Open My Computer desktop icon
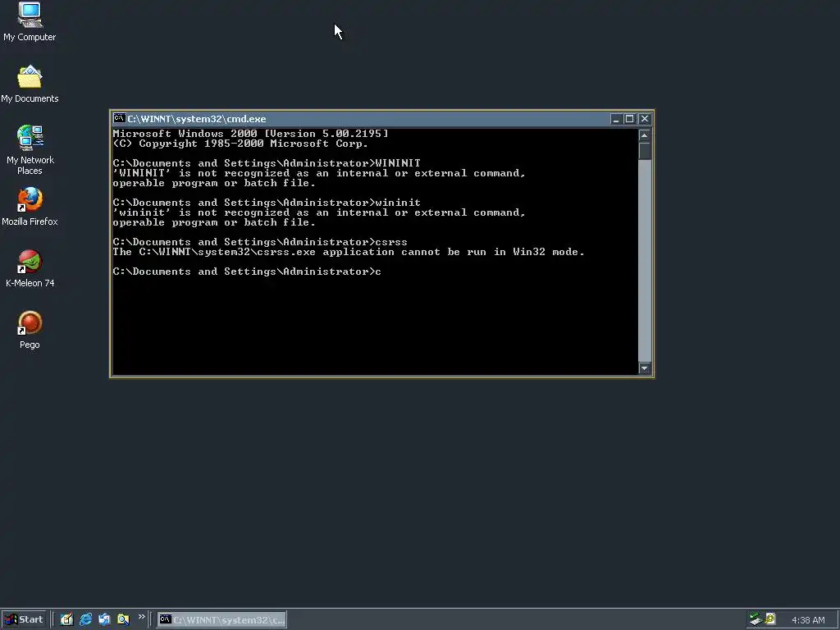Image resolution: width=840 pixels, height=630 pixels. pyautogui.click(x=30, y=21)
